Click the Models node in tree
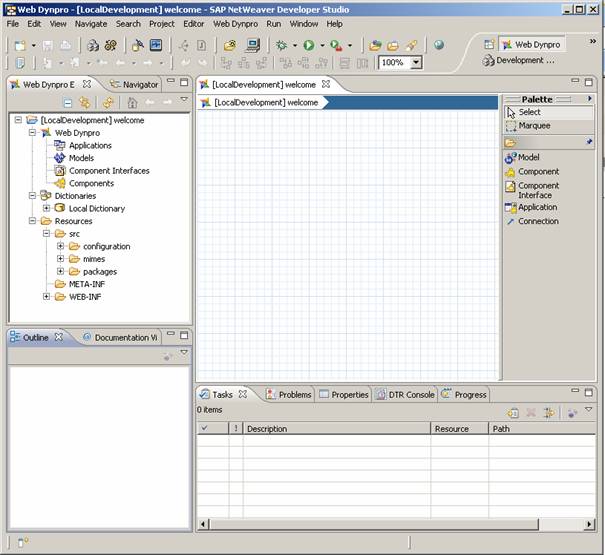Viewport: 605px width, 555px height. point(81,158)
